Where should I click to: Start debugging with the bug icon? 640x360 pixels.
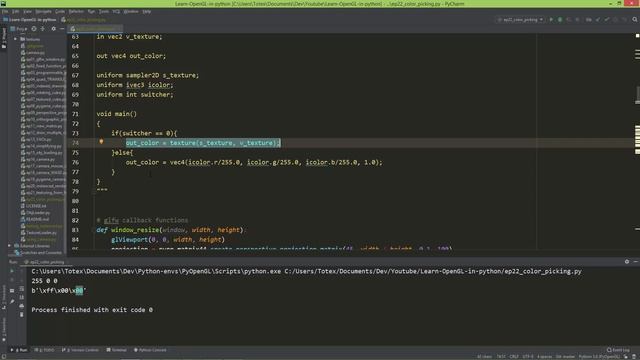560,20
